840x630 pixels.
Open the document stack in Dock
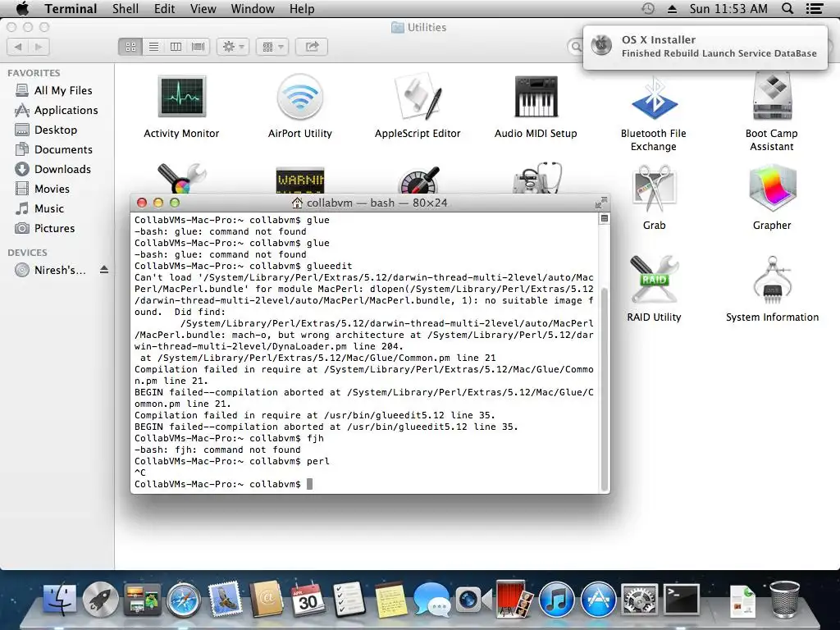(742, 600)
